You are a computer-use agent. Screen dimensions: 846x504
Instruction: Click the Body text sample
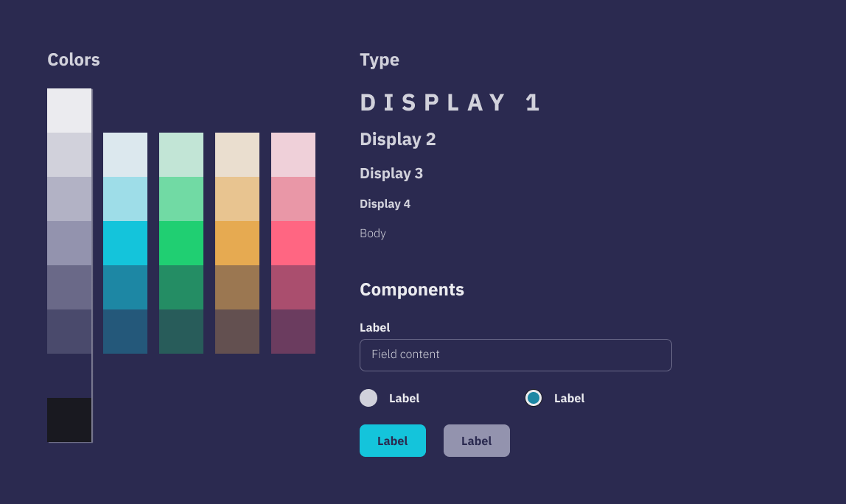[372, 234]
